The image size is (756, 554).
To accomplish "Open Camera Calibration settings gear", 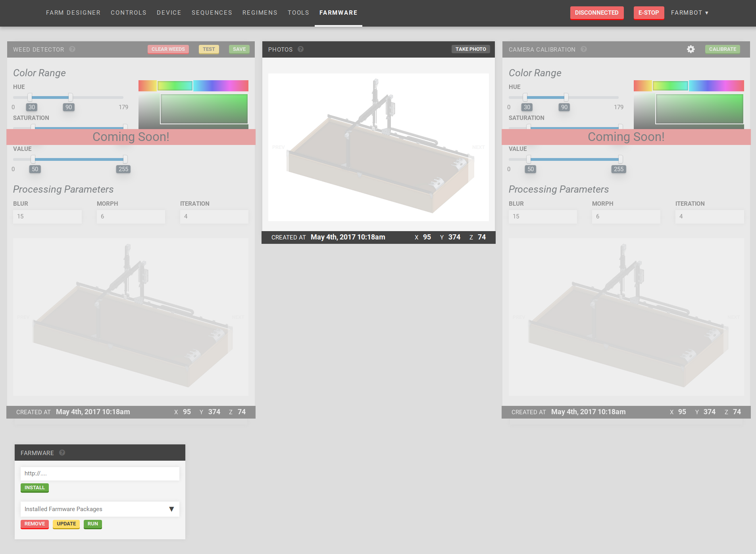I will 691,49.
